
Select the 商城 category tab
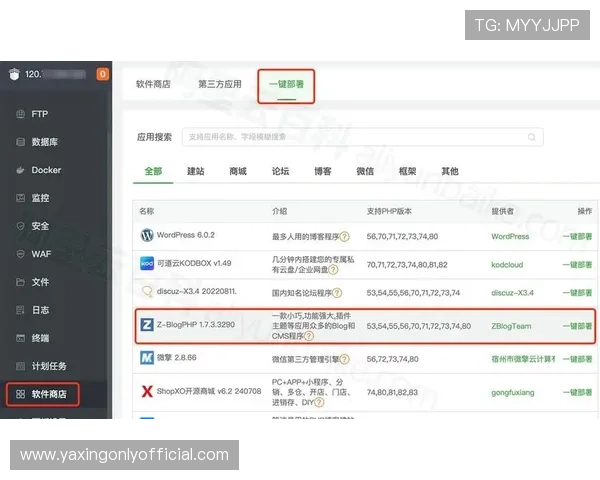point(238,171)
